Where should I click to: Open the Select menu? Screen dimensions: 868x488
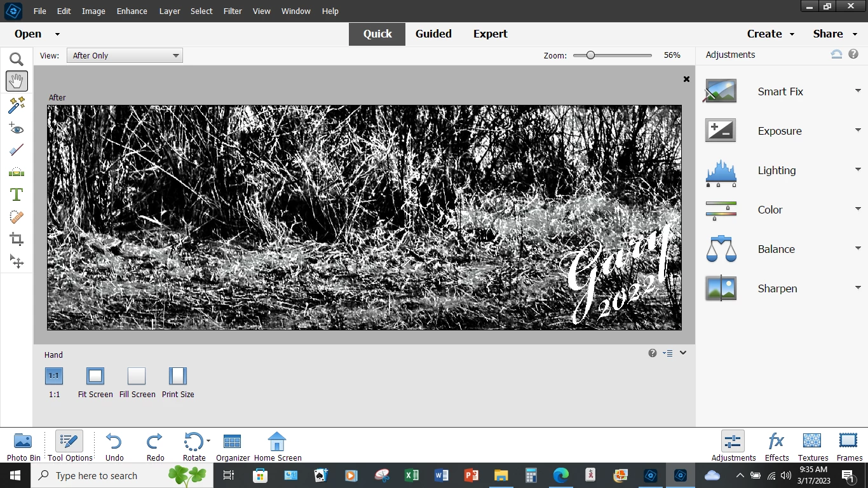[x=201, y=11]
